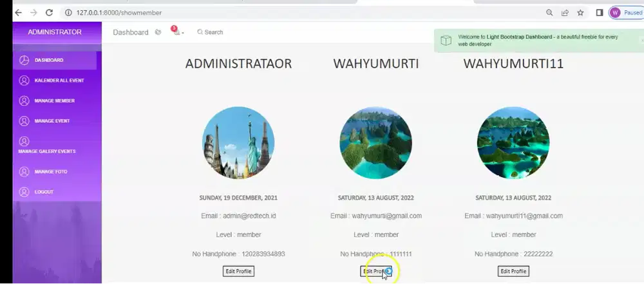Viewport: 644px width, 284px height.
Task: Click the WAHYUMURTI11 profile picture
Action: (513, 142)
